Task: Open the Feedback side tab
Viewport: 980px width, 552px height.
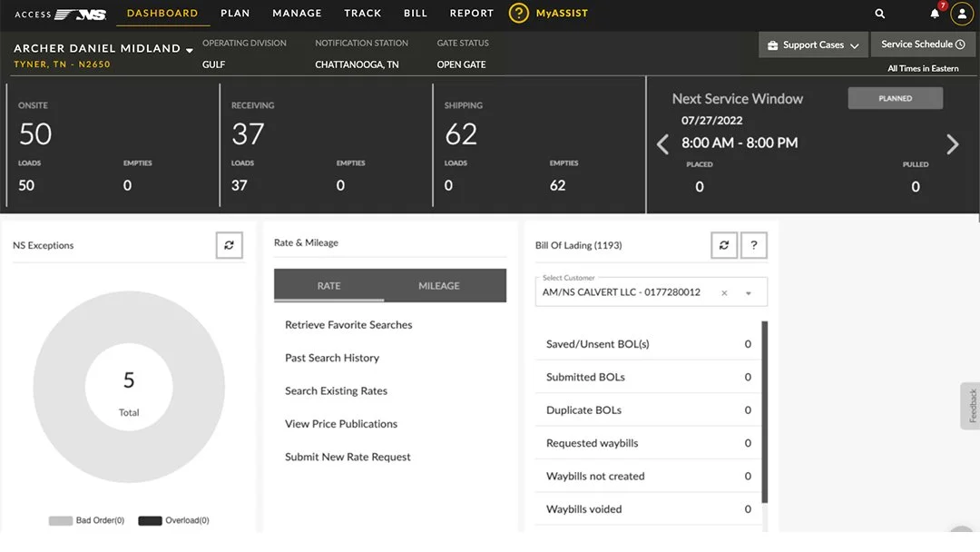Action: (971, 406)
